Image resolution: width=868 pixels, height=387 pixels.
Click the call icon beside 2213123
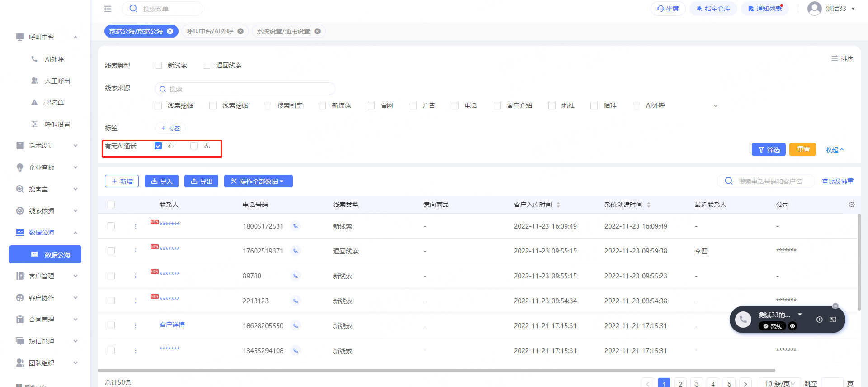(296, 301)
